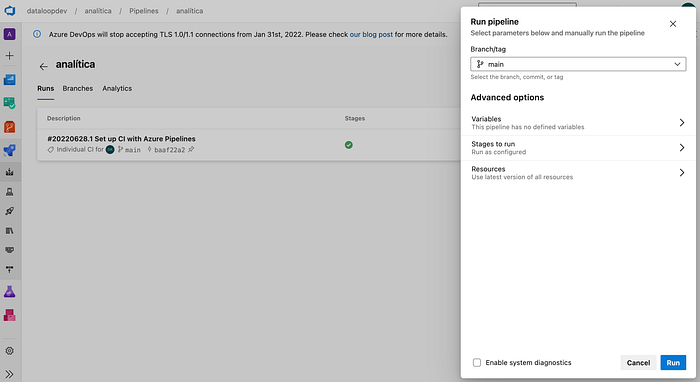
Task: Open Library books icon in sidebar
Action: coord(9,231)
